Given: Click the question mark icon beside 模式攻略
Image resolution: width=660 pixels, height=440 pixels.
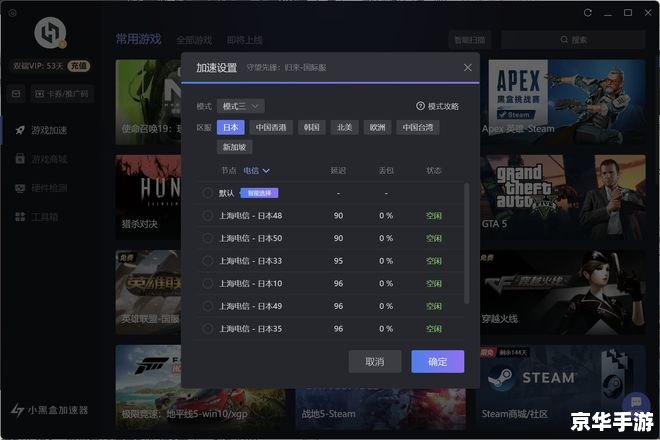Looking at the screenshot, I should (420, 106).
